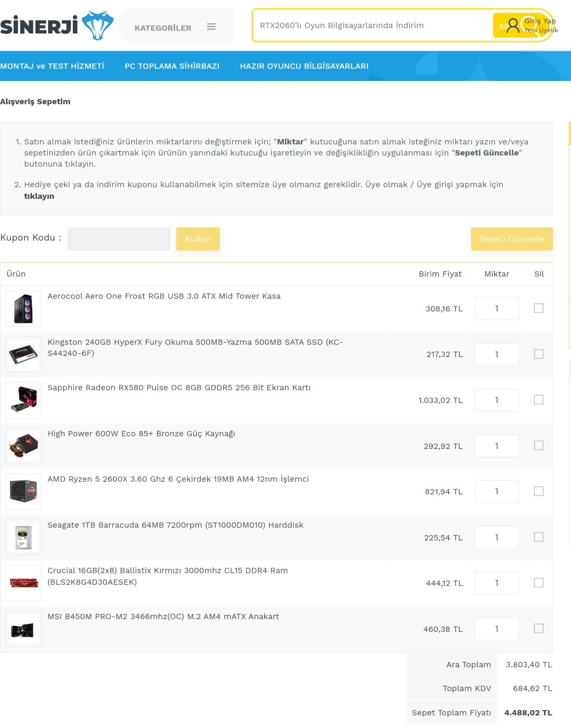Open the Kategoriler hamburger menu icon
571x728 pixels.
click(211, 26)
